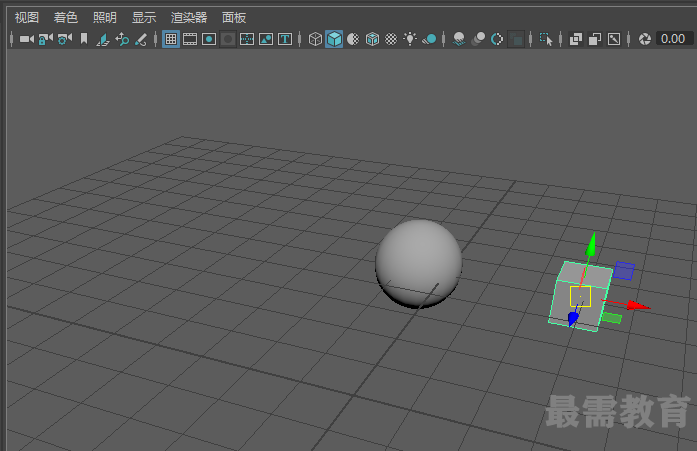Click Use All Lights bulb icon
Screen dimensions: 697x451
(x=410, y=39)
